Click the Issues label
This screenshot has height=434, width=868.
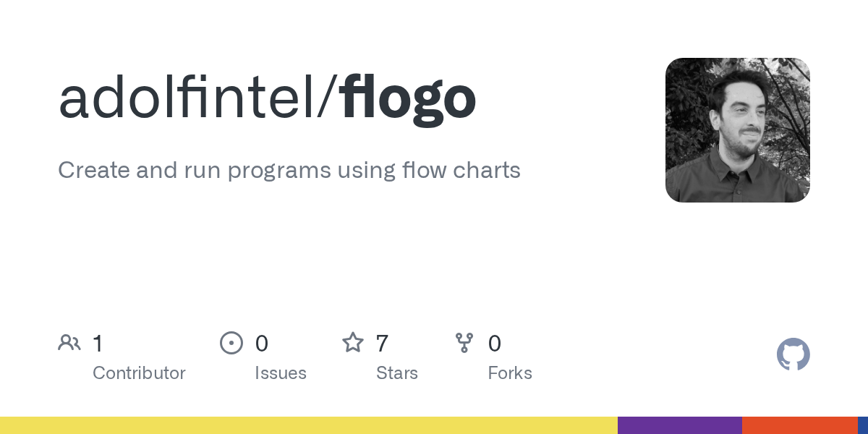(281, 373)
